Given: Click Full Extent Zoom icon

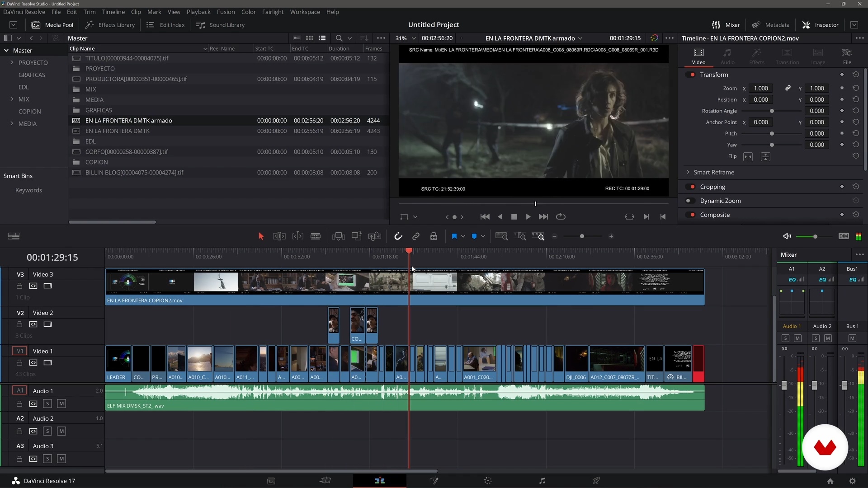Looking at the screenshot, I should coord(501,236).
